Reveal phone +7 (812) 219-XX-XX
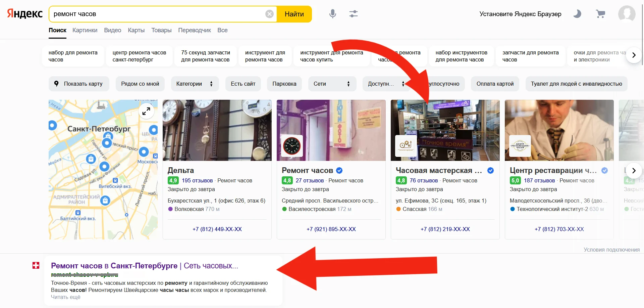 [445, 229]
